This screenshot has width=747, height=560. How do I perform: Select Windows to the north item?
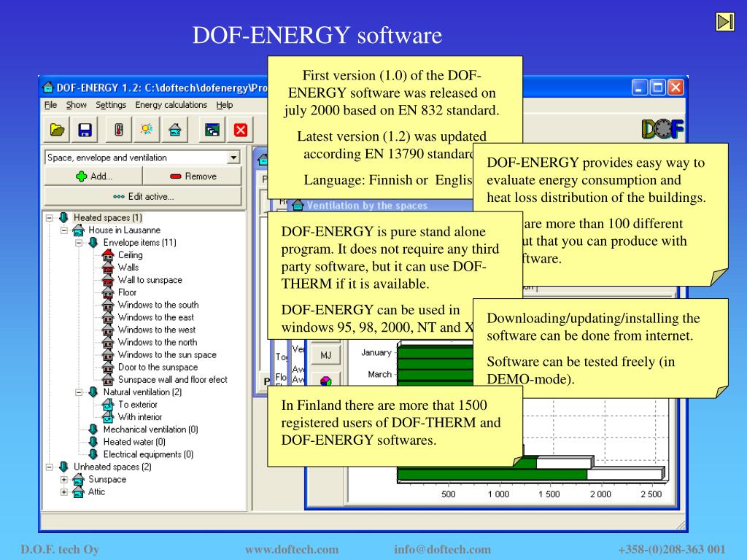(158, 342)
